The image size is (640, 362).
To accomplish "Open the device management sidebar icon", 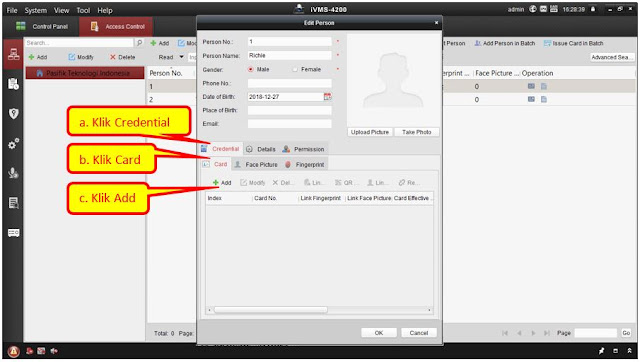I will (13, 233).
